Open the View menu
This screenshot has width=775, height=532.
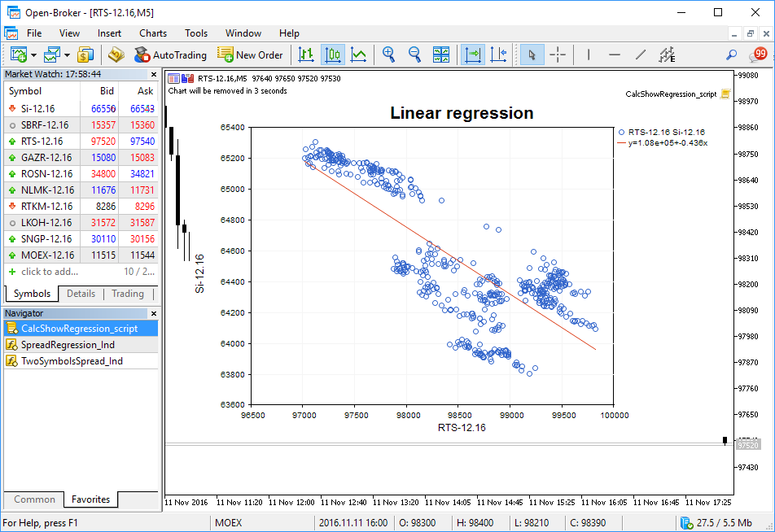69,33
